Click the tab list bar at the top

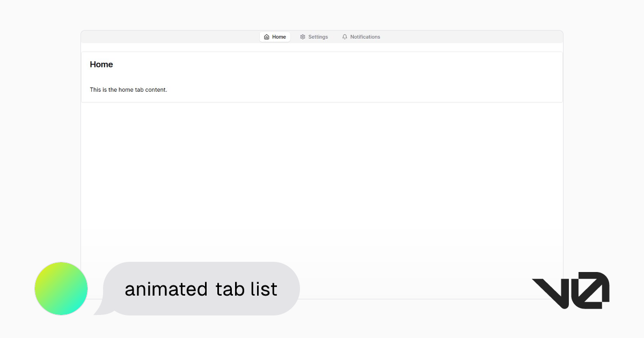(322, 36)
